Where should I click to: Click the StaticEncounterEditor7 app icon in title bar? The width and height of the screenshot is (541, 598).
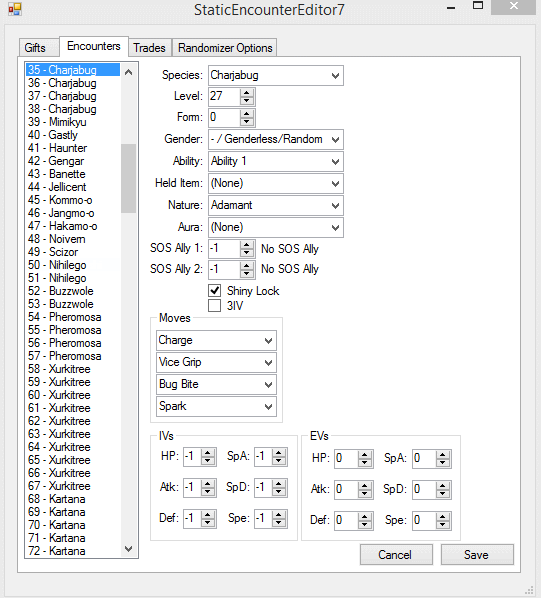point(15,9)
